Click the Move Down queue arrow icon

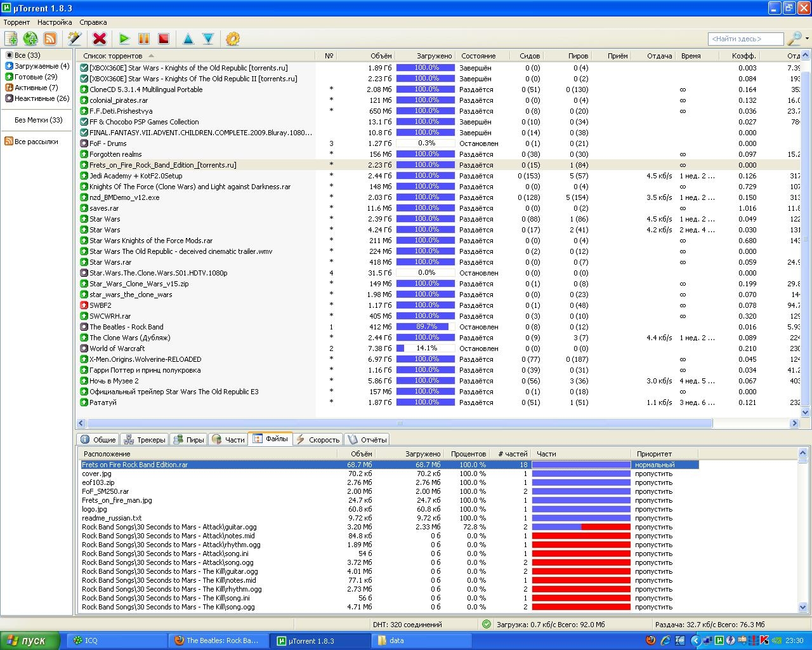pyautogui.click(x=208, y=39)
